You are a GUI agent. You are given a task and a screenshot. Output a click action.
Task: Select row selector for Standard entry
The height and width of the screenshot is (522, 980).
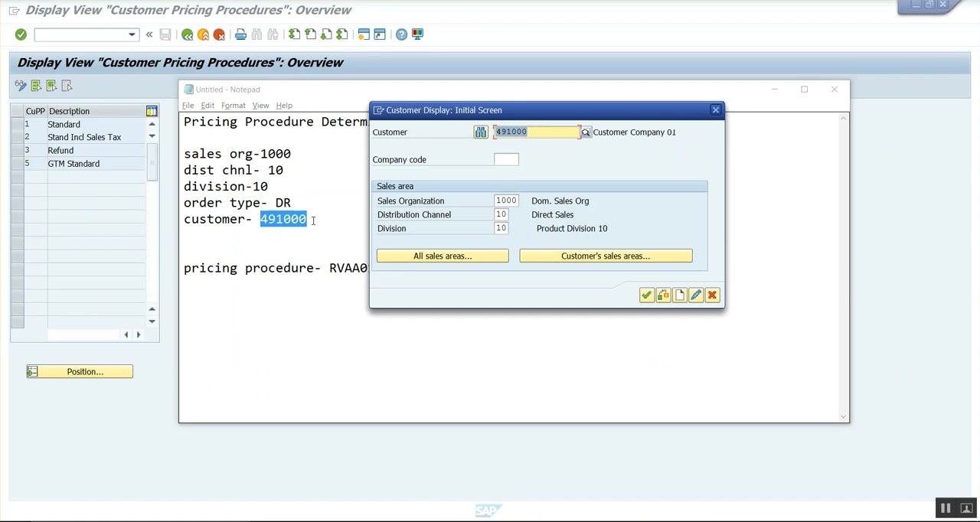(17, 124)
